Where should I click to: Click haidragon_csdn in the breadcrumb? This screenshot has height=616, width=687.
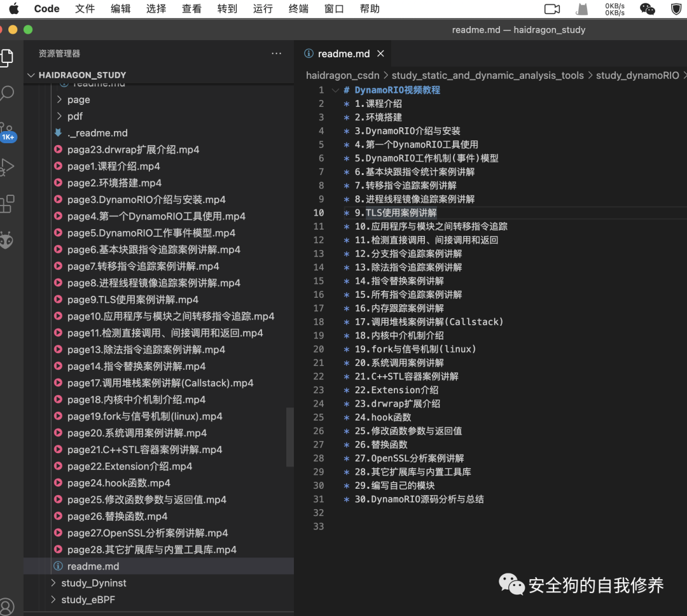pos(343,76)
